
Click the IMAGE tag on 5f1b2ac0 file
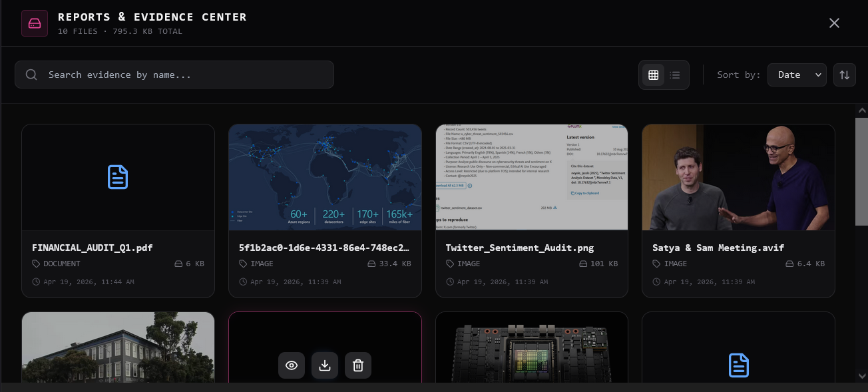(x=256, y=264)
